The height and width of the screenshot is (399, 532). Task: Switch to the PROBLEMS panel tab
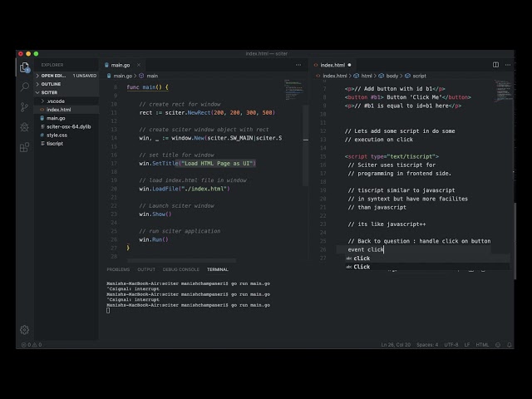point(118,269)
